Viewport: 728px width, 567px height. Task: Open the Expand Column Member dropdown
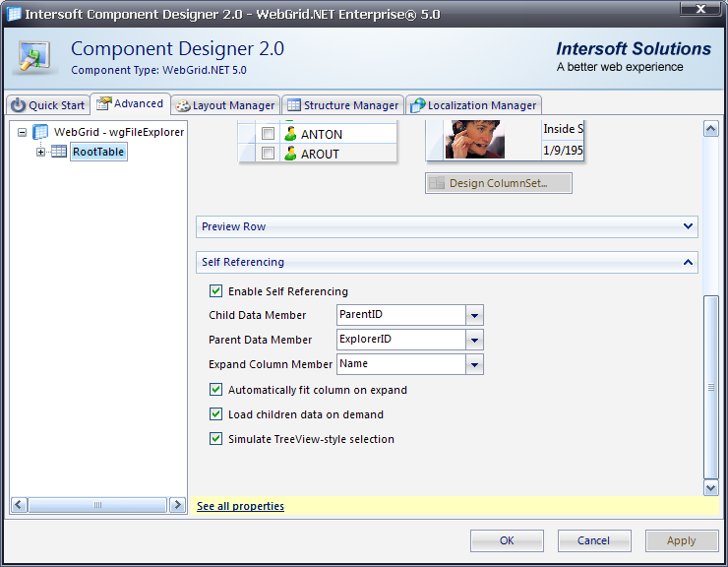(x=474, y=364)
